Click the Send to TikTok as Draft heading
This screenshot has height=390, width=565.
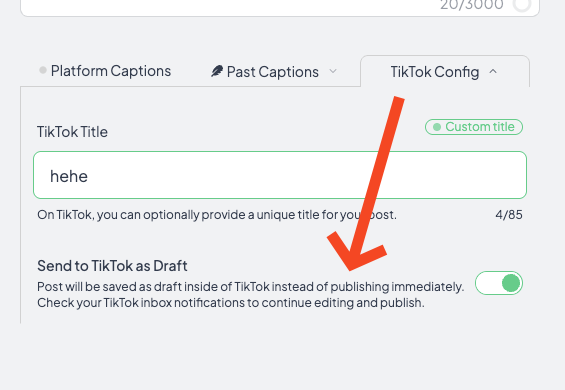click(112, 266)
